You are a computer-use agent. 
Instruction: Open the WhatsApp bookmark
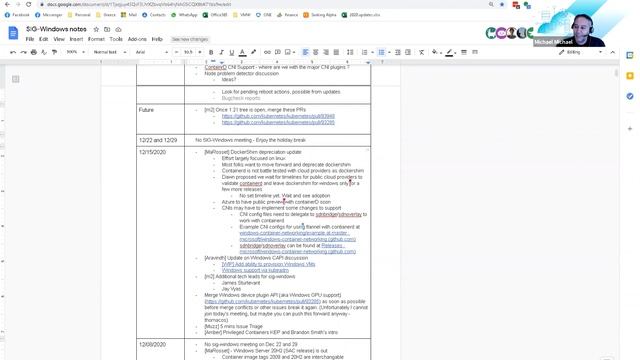[184, 15]
